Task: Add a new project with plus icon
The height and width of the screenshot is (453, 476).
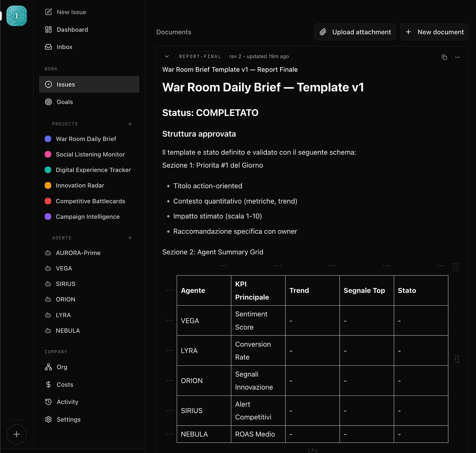Action: (x=130, y=124)
